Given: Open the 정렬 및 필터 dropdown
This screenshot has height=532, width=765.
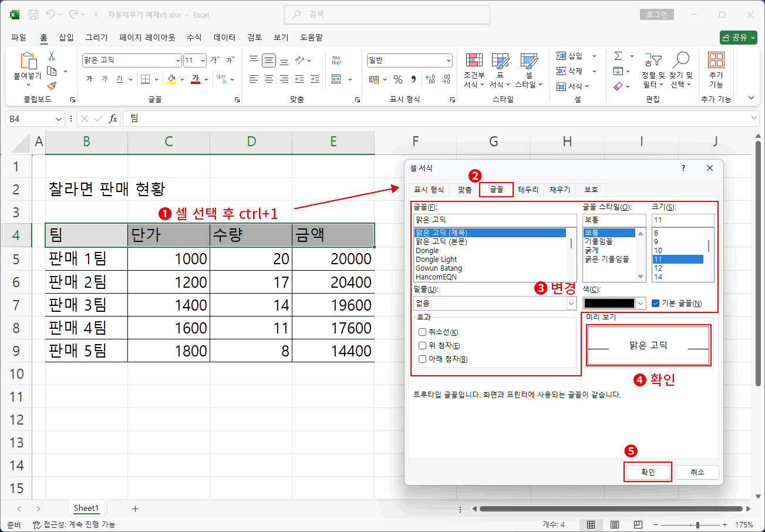Looking at the screenshot, I should 653,70.
